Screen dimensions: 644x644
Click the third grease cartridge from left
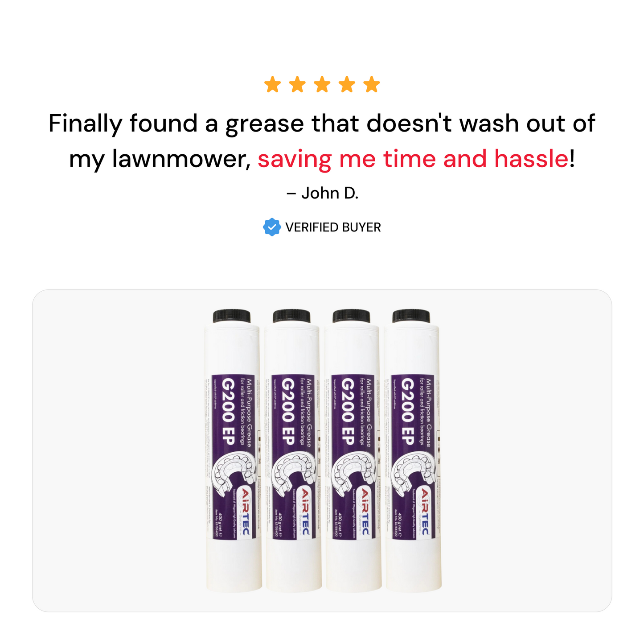(352, 450)
